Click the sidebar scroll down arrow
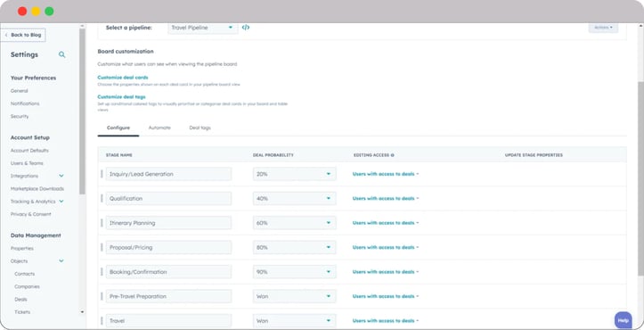The image size is (644, 330). 82,312
